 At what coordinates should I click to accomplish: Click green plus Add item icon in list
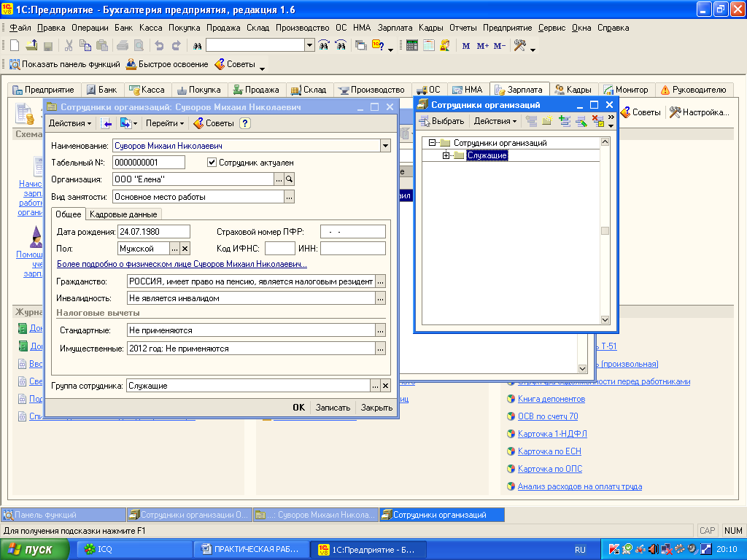[x=565, y=121]
